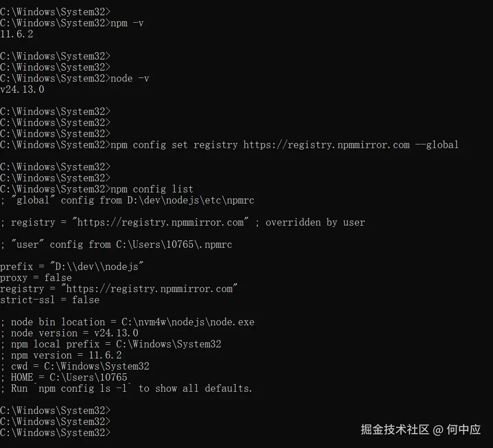Click the "npm -v" command text
493x448 pixels.
pos(127,23)
